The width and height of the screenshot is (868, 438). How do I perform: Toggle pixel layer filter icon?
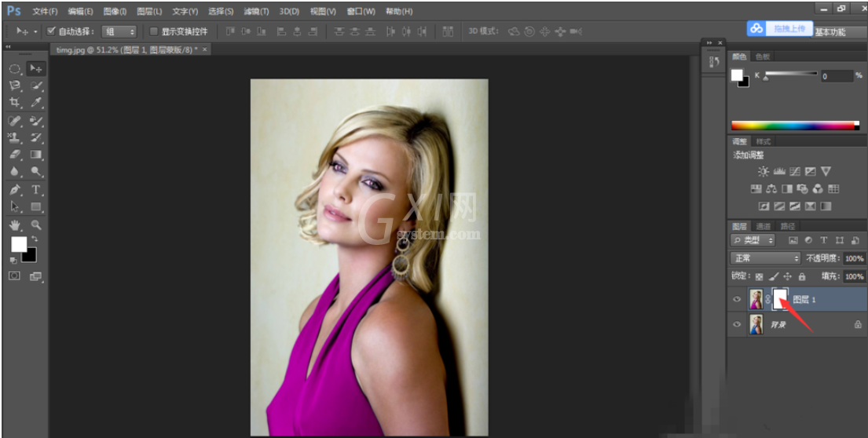793,240
